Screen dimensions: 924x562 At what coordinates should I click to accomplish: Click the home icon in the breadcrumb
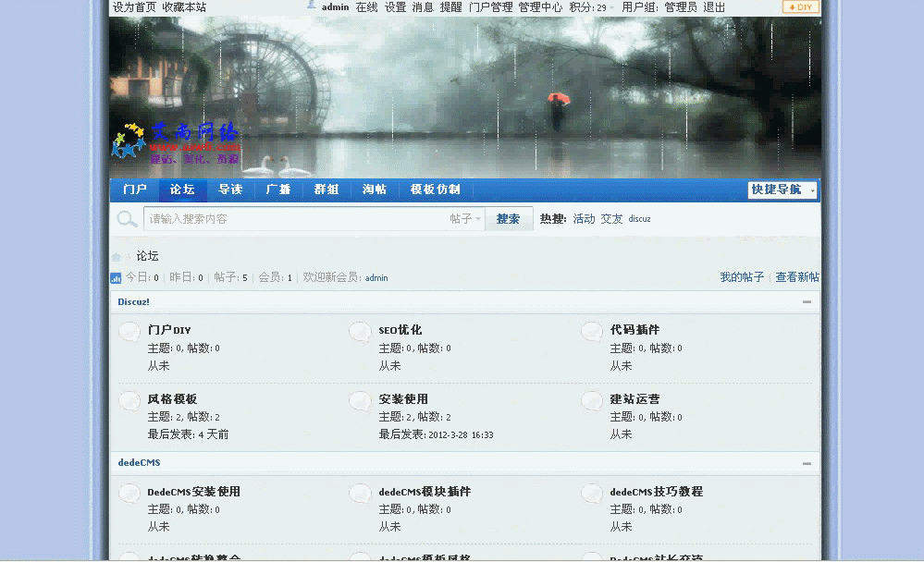117,257
